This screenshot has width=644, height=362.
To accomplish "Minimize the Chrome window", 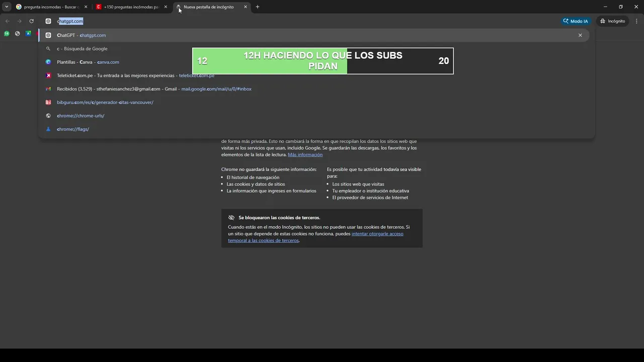I will [x=605, y=7].
